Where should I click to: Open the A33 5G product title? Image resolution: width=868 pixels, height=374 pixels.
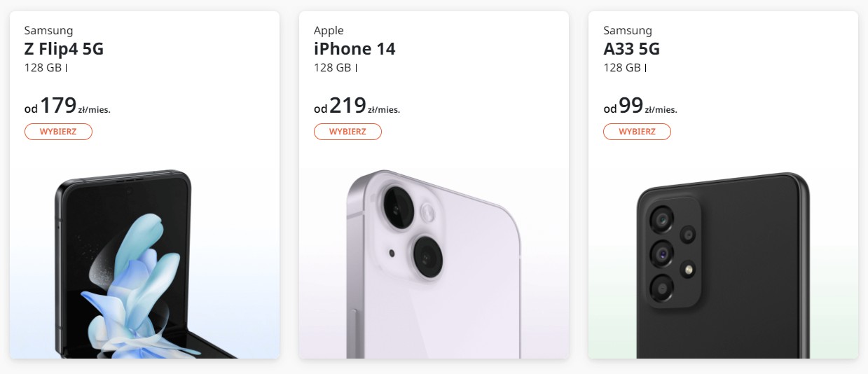point(631,49)
